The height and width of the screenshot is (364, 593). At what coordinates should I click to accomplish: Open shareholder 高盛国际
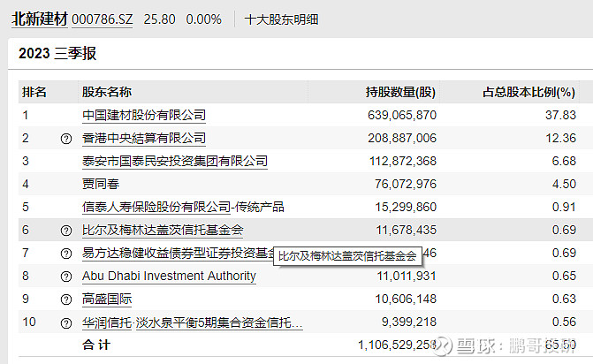107,299
